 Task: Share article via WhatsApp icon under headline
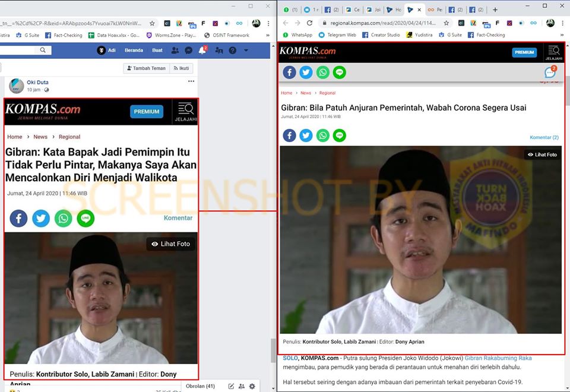coord(323,135)
